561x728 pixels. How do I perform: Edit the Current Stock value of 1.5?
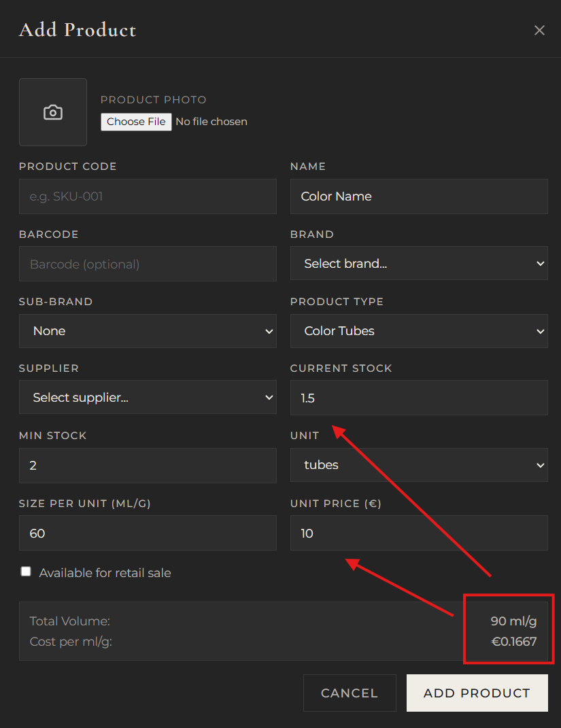click(x=419, y=397)
